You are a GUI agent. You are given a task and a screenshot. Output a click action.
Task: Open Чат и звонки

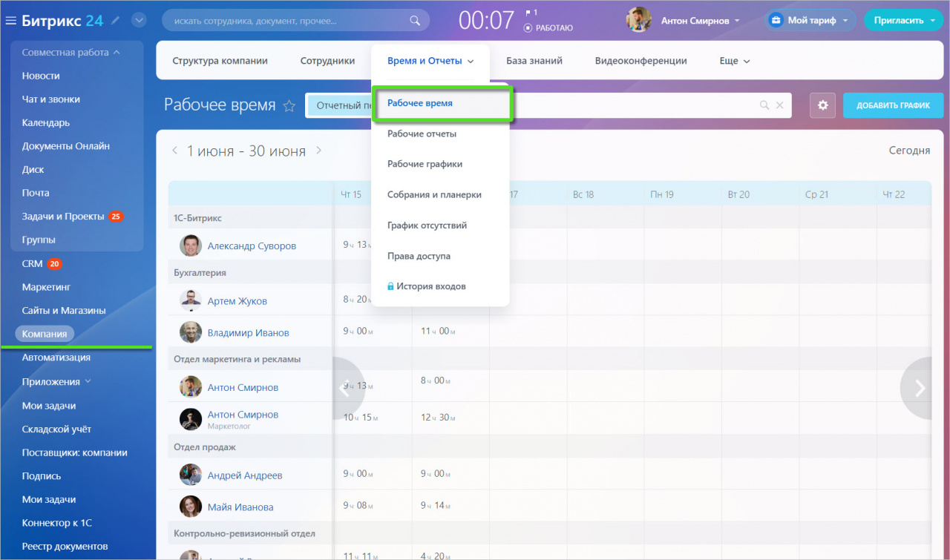[51, 99]
